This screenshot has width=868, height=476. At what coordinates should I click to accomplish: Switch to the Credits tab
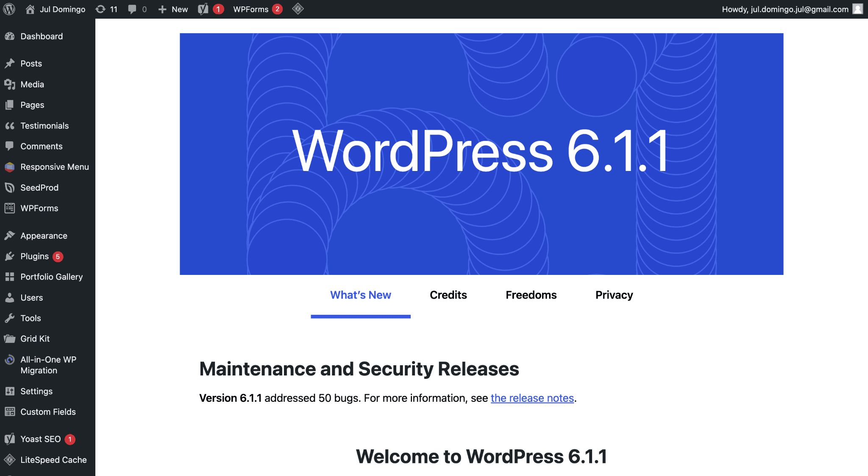point(448,295)
